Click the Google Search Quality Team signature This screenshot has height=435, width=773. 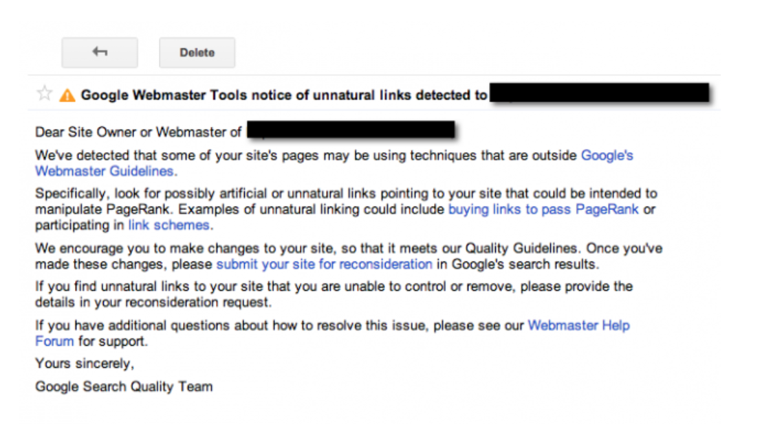pyautogui.click(x=124, y=387)
